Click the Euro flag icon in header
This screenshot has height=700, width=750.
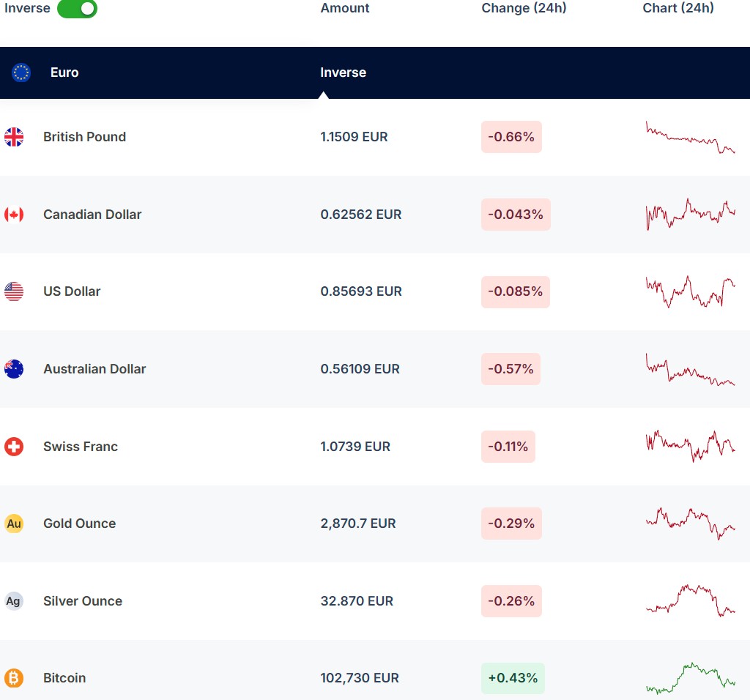point(21,72)
